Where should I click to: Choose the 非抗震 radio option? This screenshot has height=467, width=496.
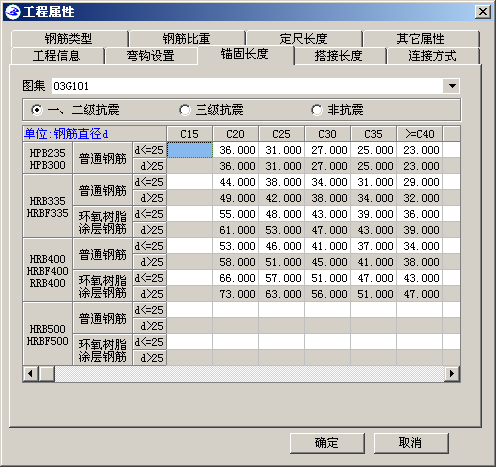tap(317, 110)
